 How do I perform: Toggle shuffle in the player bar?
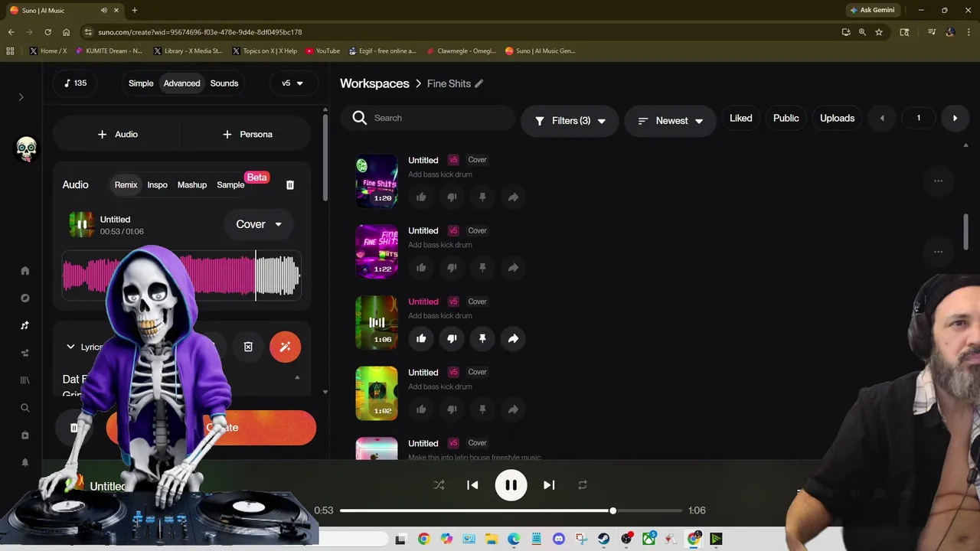pyautogui.click(x=439, y=484)
